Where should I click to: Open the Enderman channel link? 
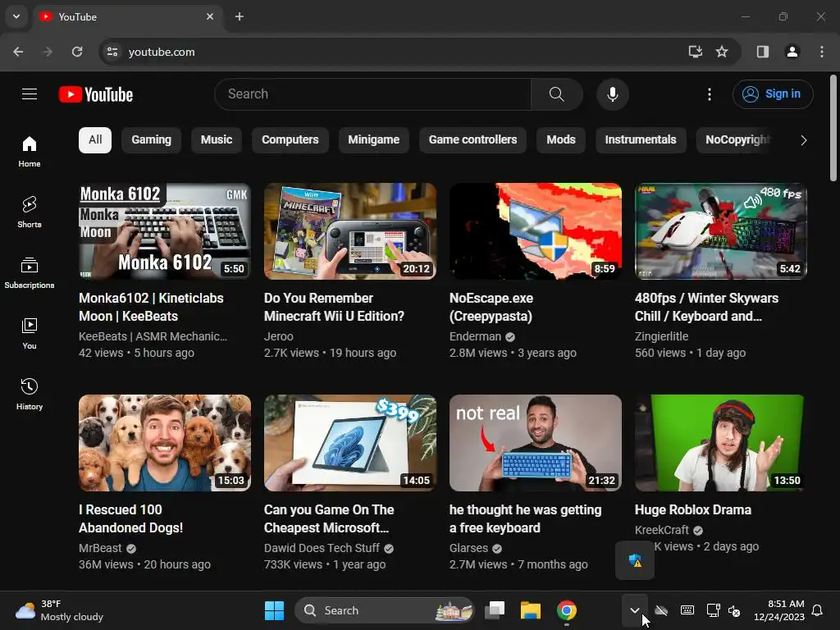click(475, 336)
